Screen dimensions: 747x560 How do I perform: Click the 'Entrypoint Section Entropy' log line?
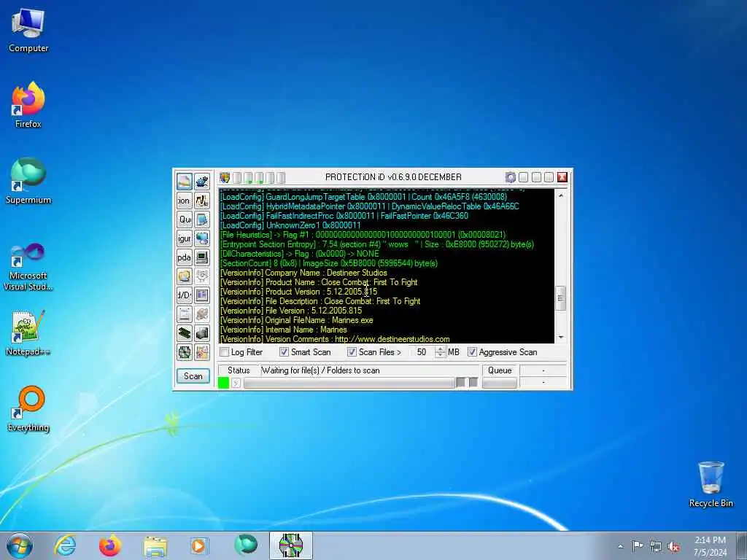coord(377,244)
